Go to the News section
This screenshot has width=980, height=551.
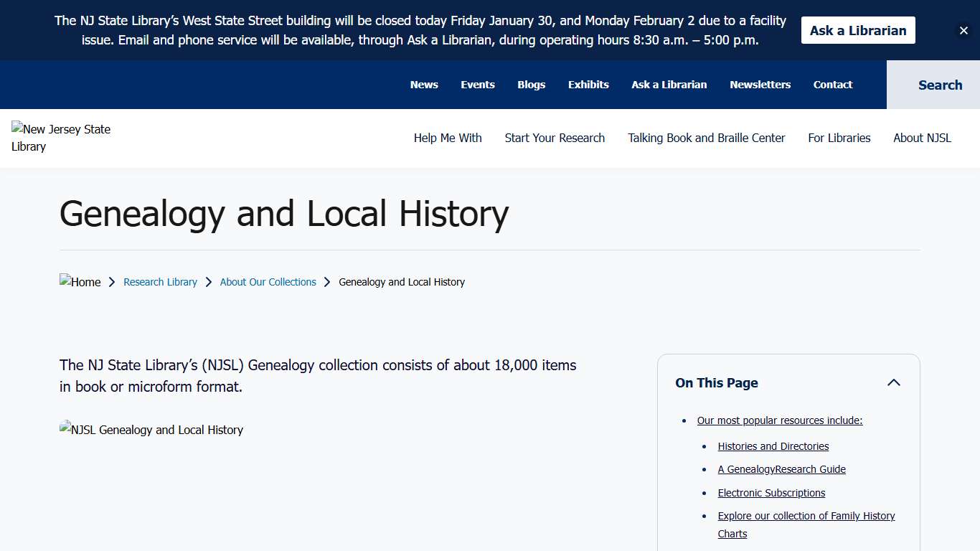(424, 85)
